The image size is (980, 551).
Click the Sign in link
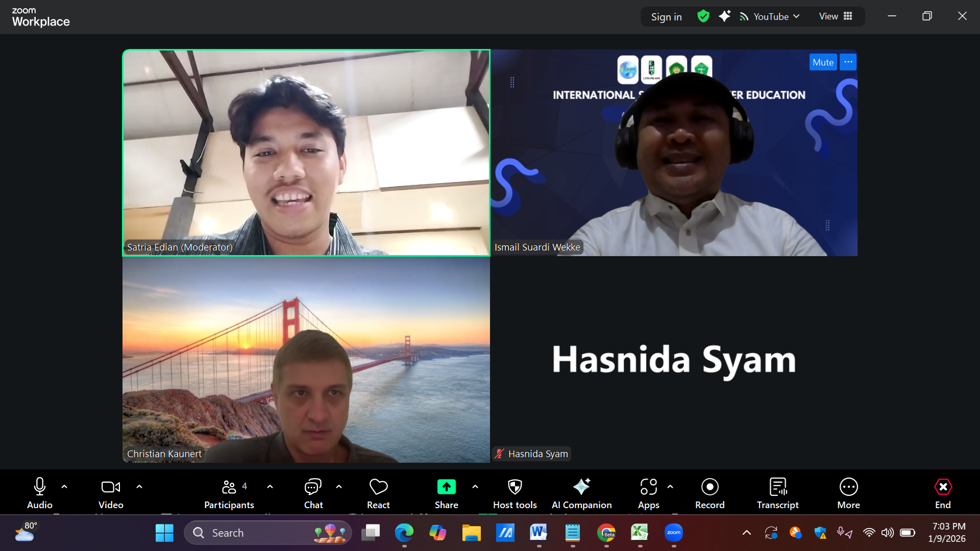tap(666, 16)
